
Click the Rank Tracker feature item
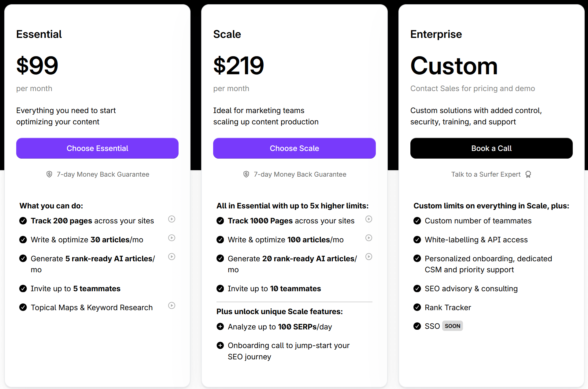click(448, 307)
